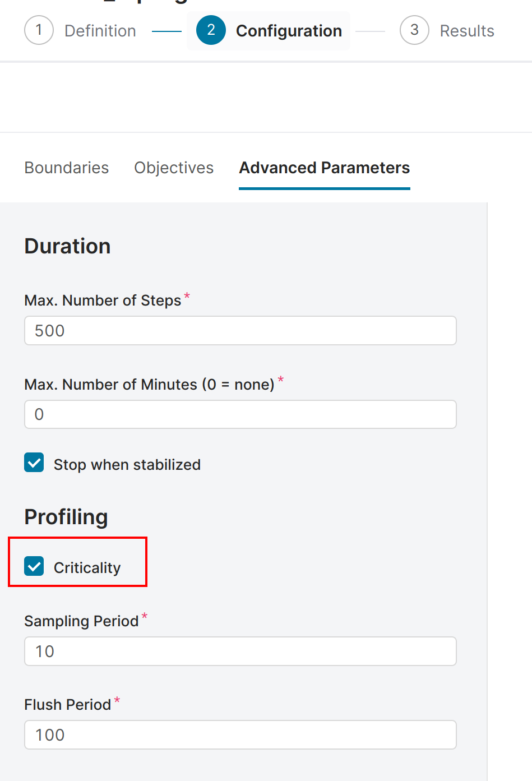Open the Objectives tab
The height and width of the screenshot is (781, 532).
tap(174, 168)
